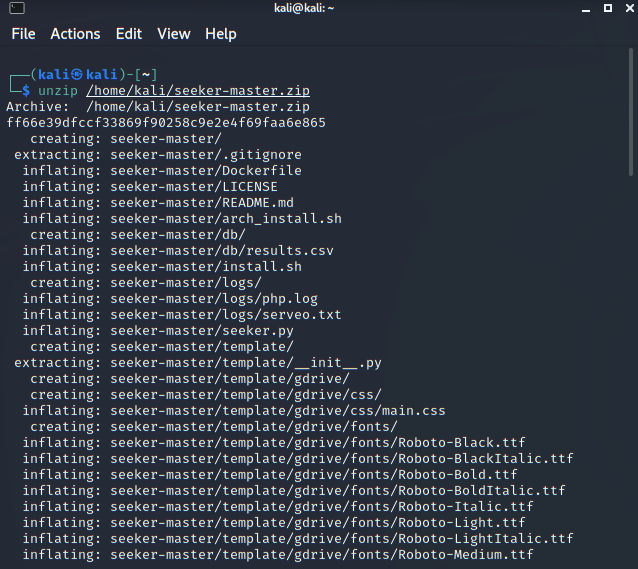Click the kali@kali prompt text
Image resolution: width=638 pixels, height=569 pixels.
78,74
